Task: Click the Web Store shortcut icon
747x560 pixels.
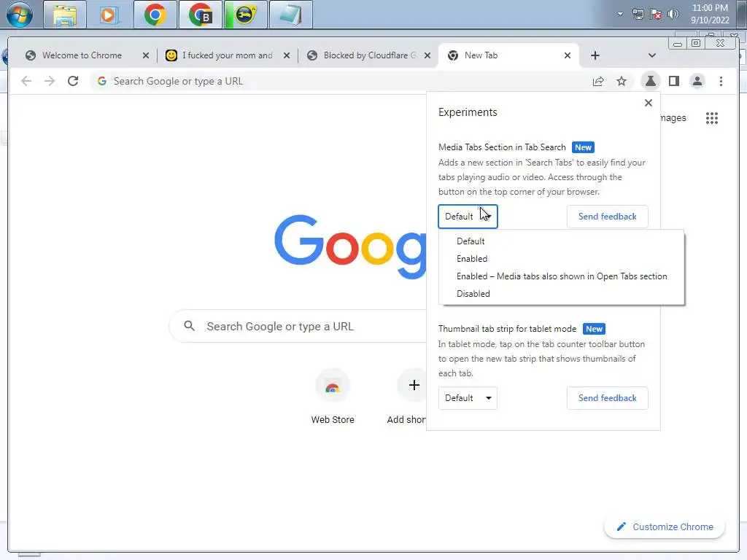Action: (x=333, y=386)
